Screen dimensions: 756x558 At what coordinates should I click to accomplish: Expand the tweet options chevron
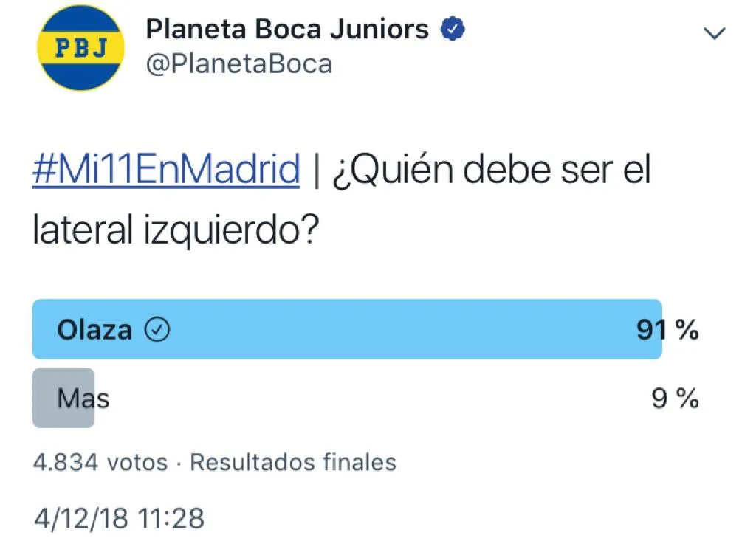(715, 33)
